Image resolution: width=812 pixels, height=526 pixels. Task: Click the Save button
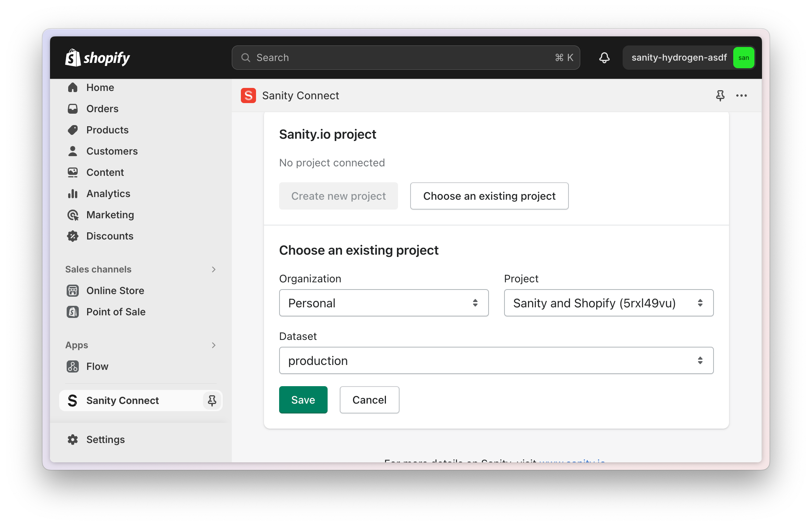303,399
